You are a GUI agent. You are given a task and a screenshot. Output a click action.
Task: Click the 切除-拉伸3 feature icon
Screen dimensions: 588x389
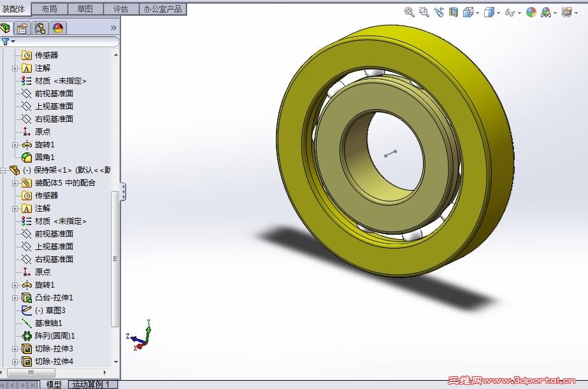click(27, 349)
